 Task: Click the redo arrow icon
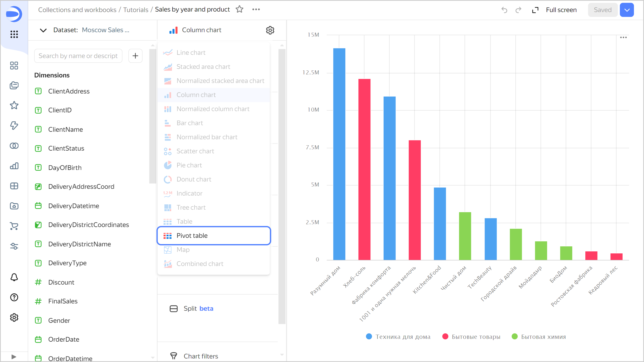pyautogui.click(x=518, y=10)
